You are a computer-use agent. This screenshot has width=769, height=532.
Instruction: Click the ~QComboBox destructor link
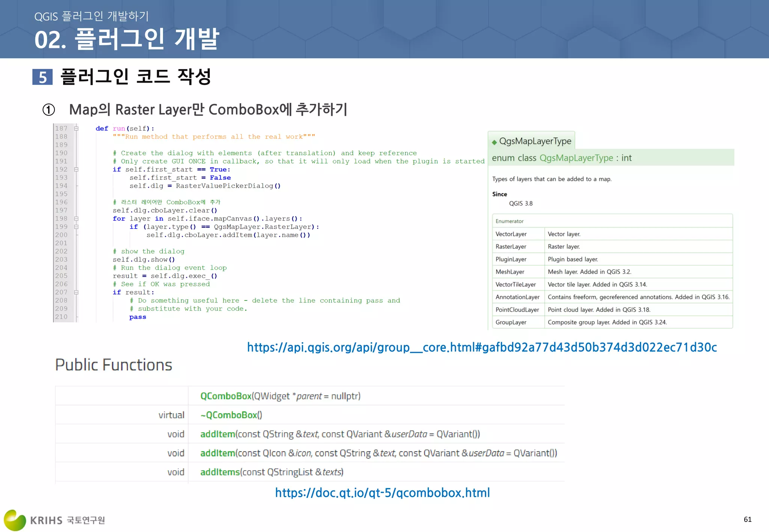point(229,415)
